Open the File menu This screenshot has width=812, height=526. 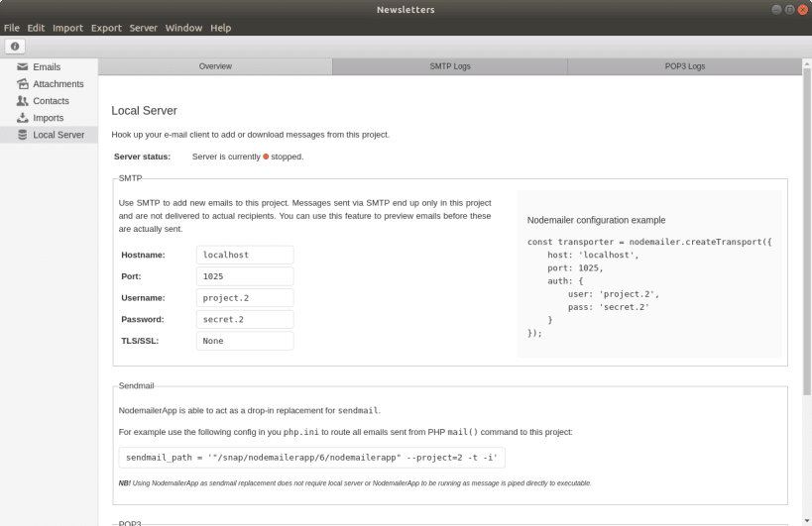pyautogui.click(x=11, y=28)
